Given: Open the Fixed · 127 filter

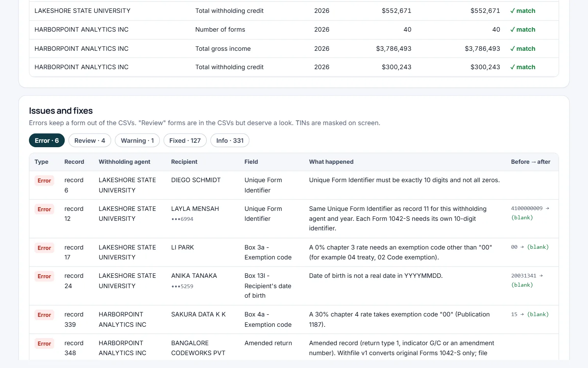Looking at the screenshot, I should (185, 141).
